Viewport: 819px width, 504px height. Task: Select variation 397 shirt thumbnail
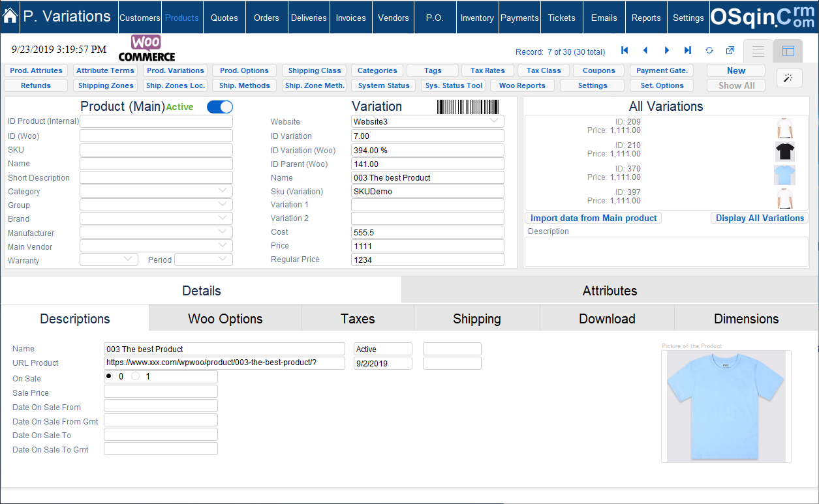(x=785, y=198)
